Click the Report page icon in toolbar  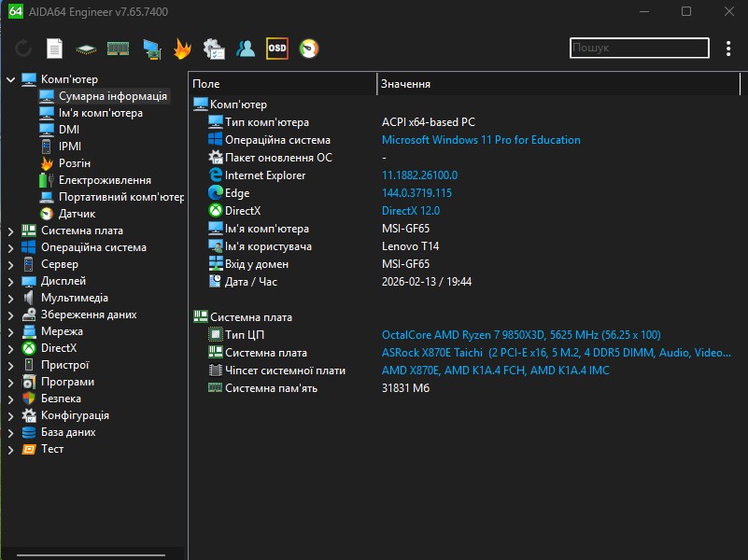tap(55, 49)
